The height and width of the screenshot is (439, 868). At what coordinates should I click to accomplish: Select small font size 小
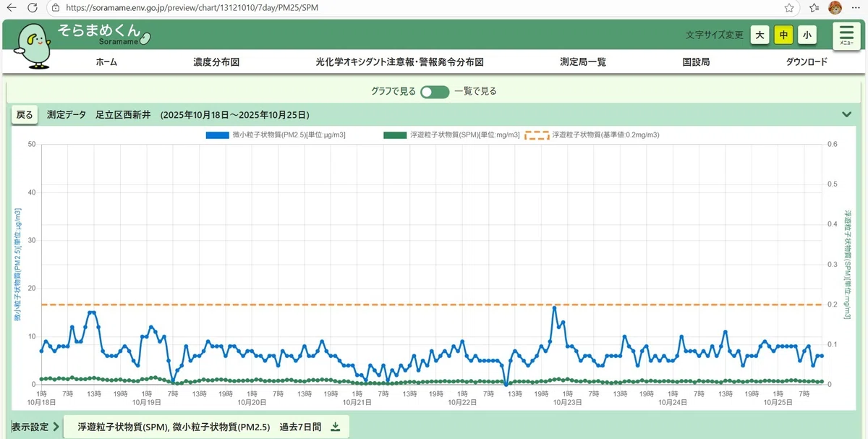807,35
